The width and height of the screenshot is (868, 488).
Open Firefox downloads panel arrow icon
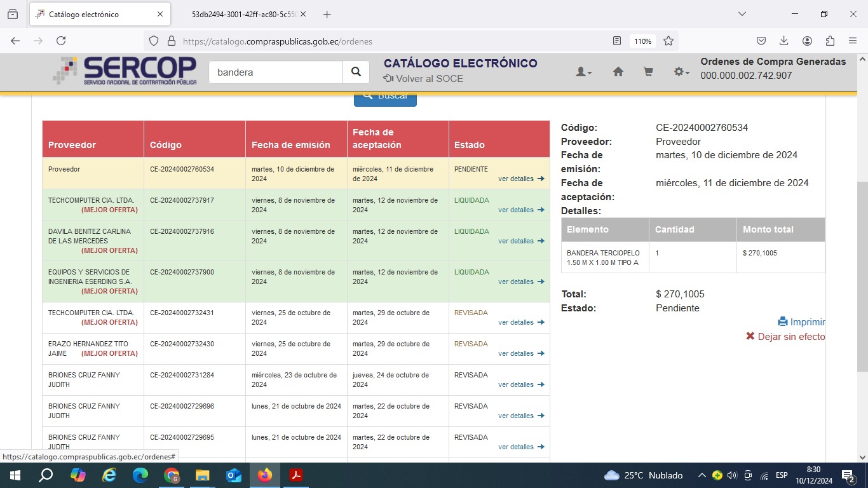tap(784, 41)
